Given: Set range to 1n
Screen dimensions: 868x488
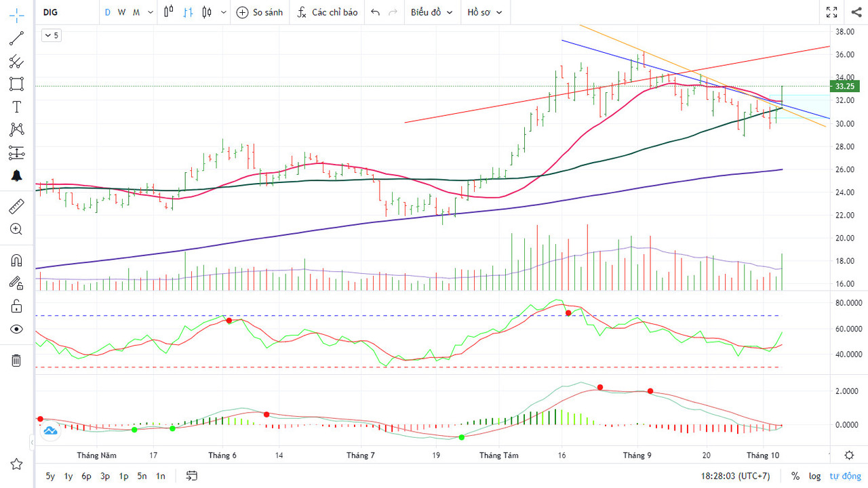Looking at the screenshot, I should (x=160, y=476).
